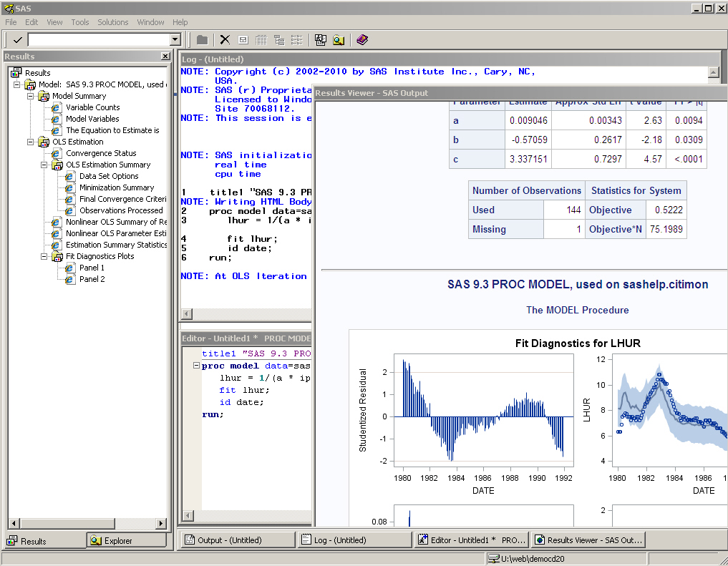Open the File menu
Viewport: 728px width, 566px height.
[x=11, y=22]
